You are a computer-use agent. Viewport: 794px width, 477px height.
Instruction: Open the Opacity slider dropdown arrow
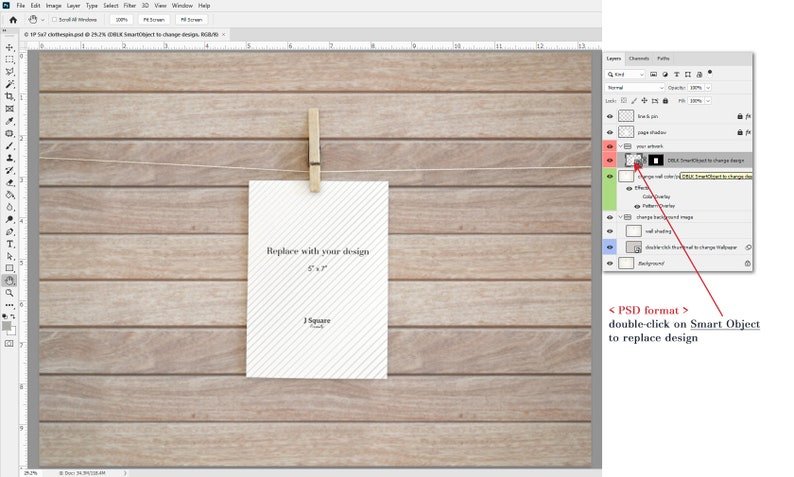click(x=708, y=88)
